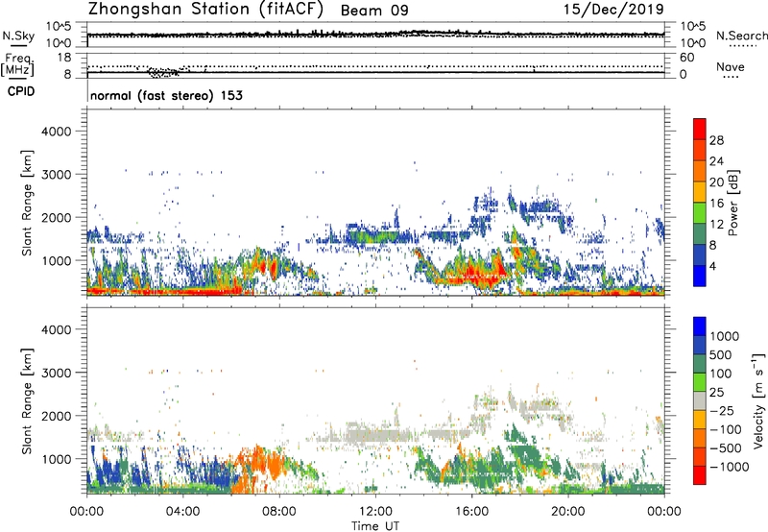Click the bright blue top velocity color segment
Screen dimensions: 768x532
pos(700,326)
